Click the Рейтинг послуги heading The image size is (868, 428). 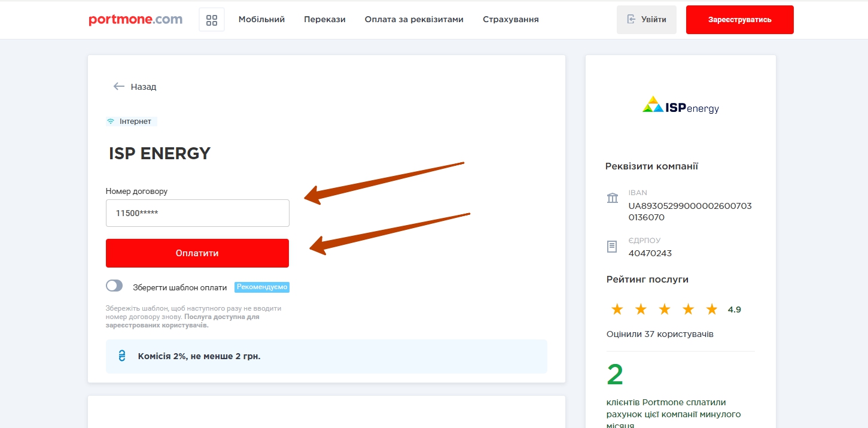click(647, 280)
